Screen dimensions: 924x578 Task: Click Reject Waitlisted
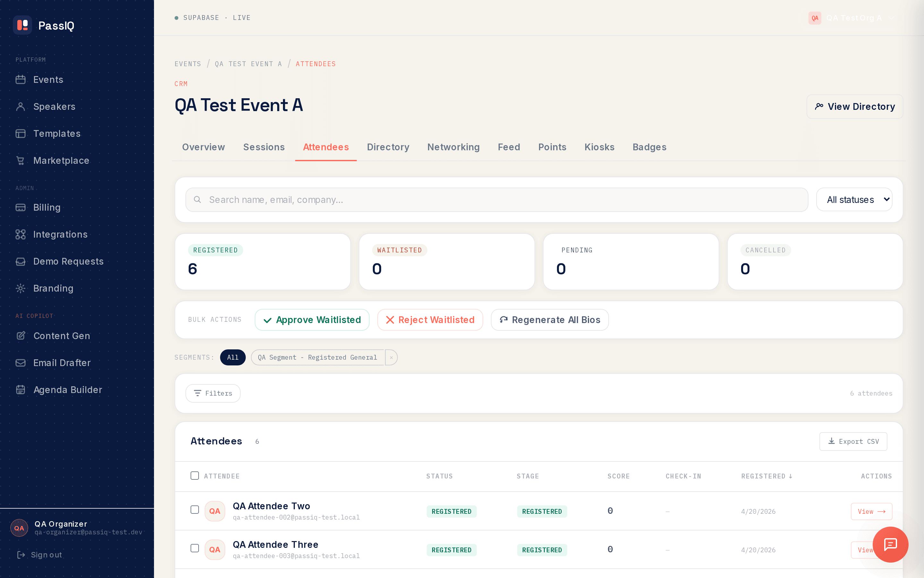(x=430, y=320)
